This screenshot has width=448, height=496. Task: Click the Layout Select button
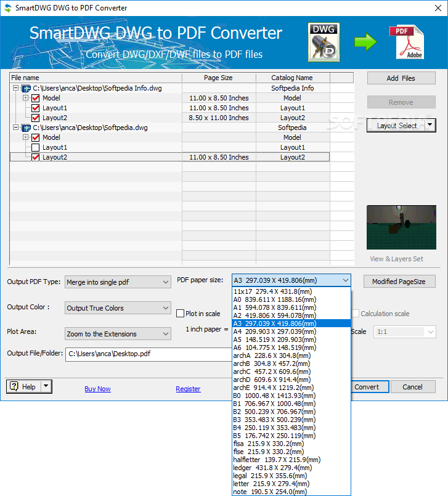(396, 126)
